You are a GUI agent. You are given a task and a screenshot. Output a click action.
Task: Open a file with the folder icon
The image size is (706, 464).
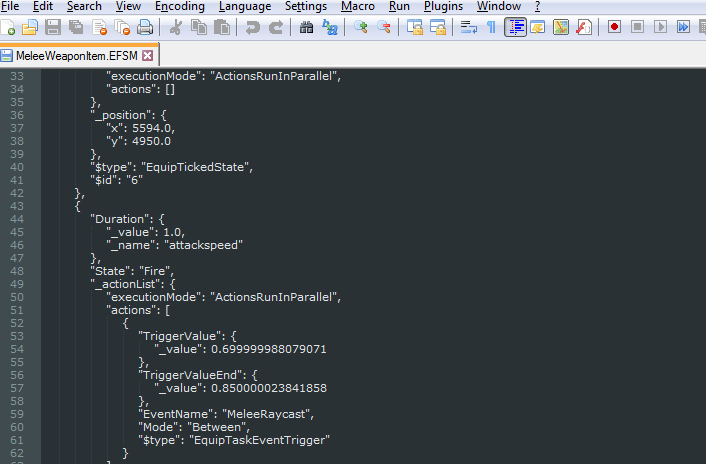[x=31, y=27]
